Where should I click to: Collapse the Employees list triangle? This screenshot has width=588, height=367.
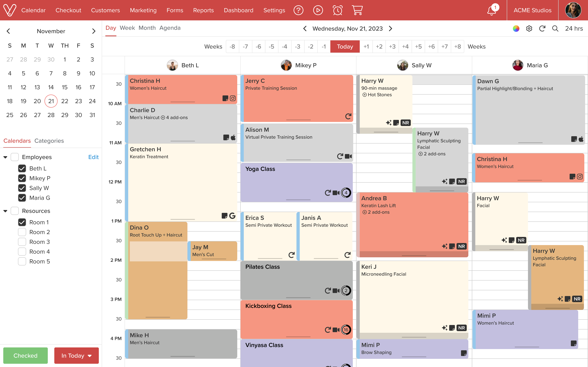click(x=5, y=157)
